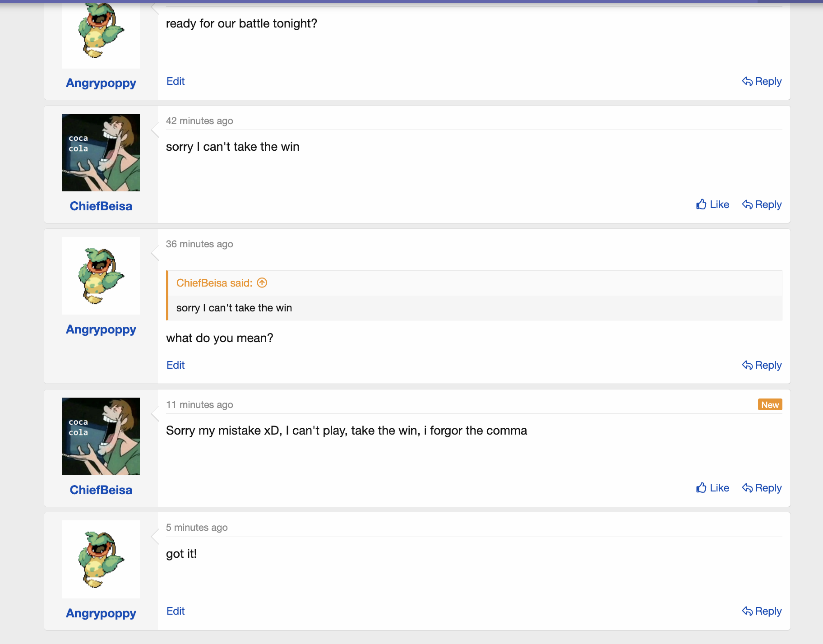This screenshot has width=823, height=644.
Task: Open ChiefBeisa profile from 42 minutes post
Action: click(x=101, y=206)
